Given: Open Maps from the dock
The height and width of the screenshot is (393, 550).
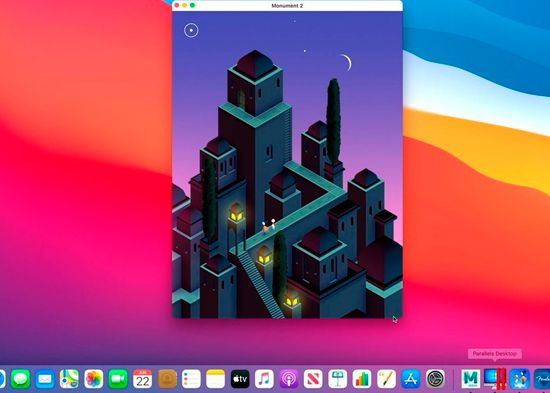Looking at the screenshot, I should 69,379.
